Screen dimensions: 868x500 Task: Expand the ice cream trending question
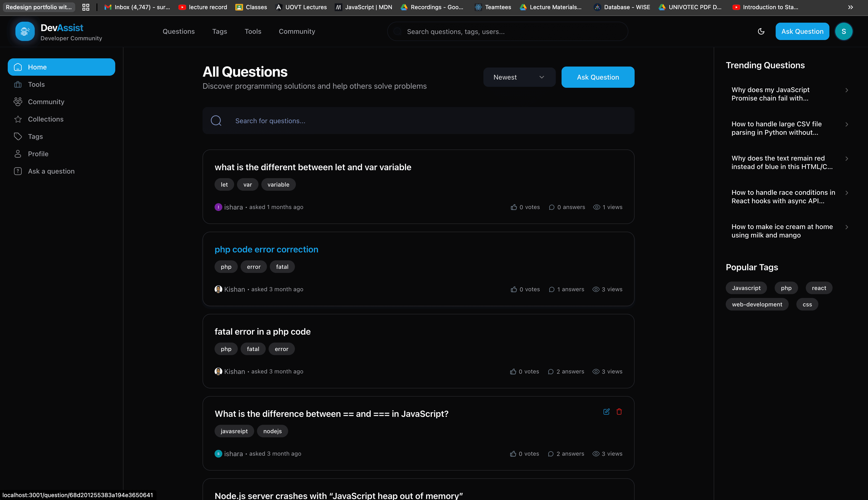[847, 227]
